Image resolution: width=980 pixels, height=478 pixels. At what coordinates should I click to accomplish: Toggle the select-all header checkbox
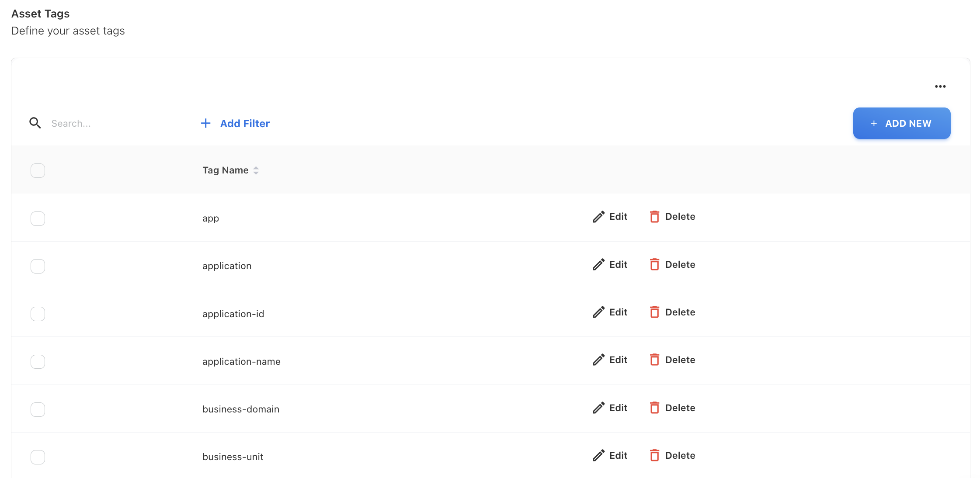click(x=38, y=170)
